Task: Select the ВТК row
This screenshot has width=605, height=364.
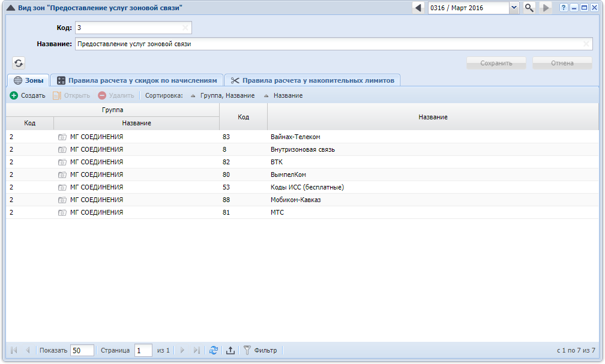Action: pos(302,162)
